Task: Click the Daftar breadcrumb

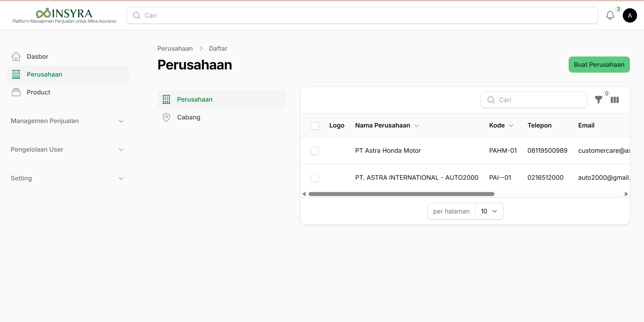Action: [x=218, y=48]
